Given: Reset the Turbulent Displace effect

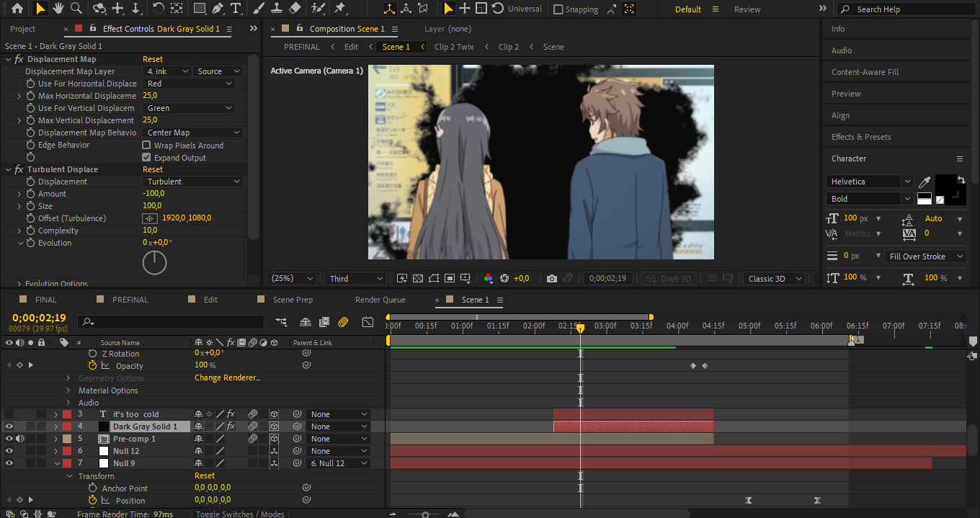Looking at the screenshot, I should [153, 169].
